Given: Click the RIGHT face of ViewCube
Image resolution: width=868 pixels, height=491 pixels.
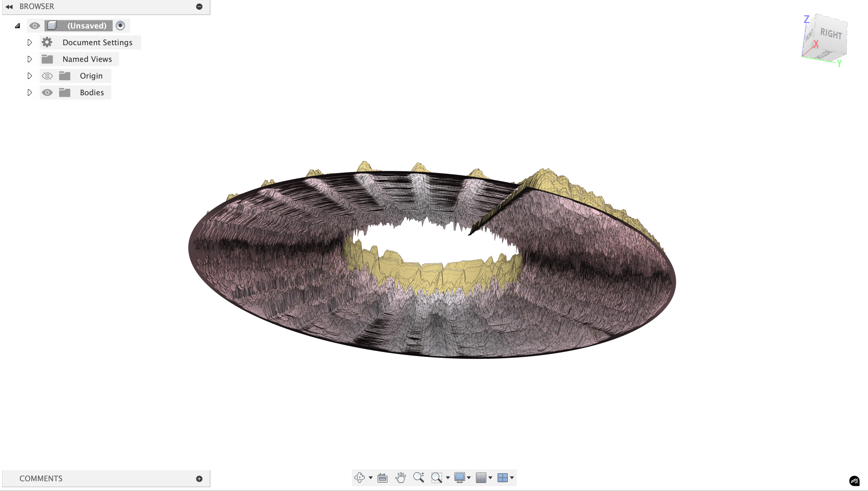Looking at the screenshot, I should pos(831,34).
